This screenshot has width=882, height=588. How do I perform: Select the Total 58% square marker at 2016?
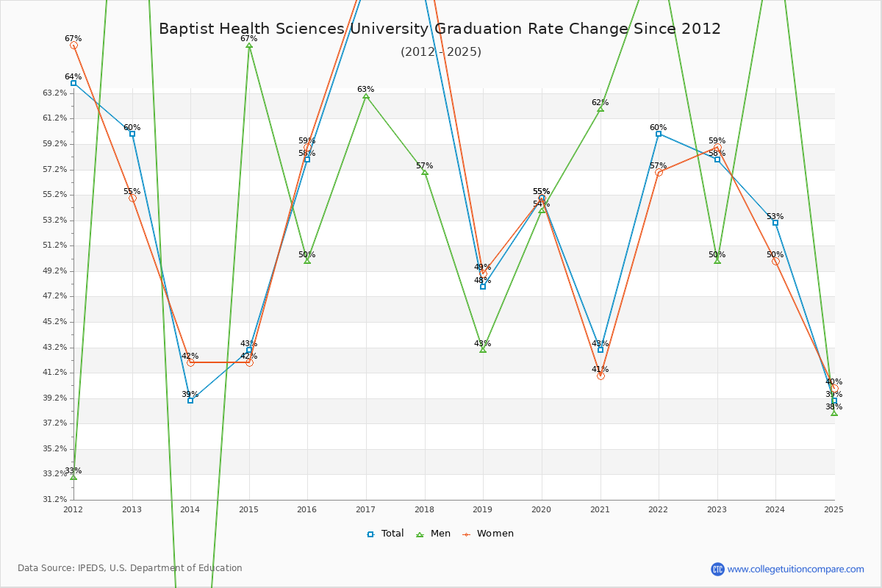(x=307, y=159)
